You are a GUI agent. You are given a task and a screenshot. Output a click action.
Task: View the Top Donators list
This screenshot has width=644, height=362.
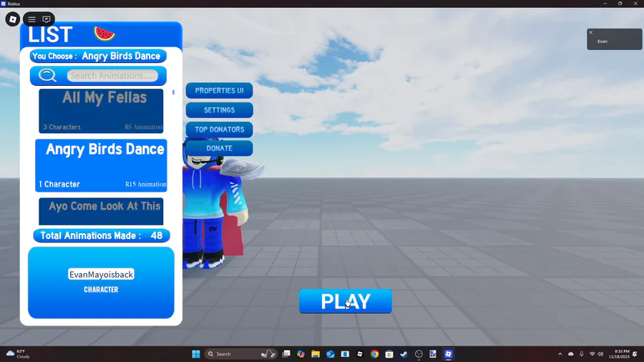[220, 129]
